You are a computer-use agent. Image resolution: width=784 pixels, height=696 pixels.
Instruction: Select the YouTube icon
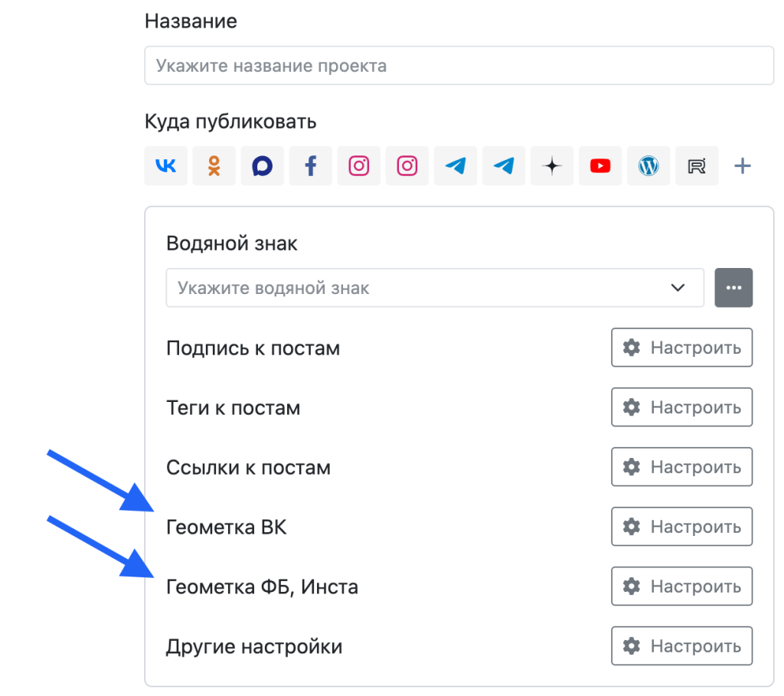click(x=600, y=166)
